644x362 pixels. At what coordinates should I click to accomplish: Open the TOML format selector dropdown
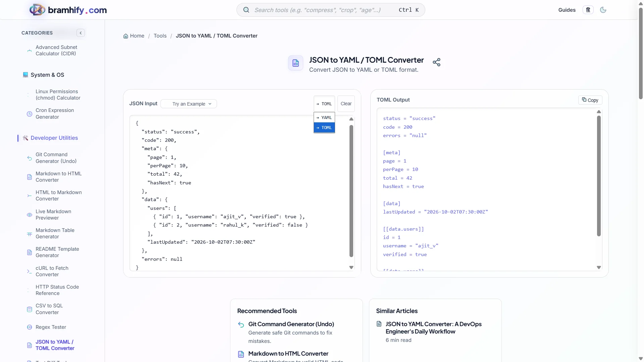(x=324, y=104)
